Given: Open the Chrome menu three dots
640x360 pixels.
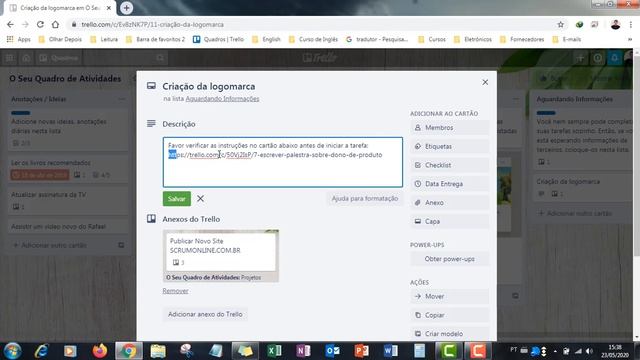Looking at the screenshot, I should (x=631, y=24).
